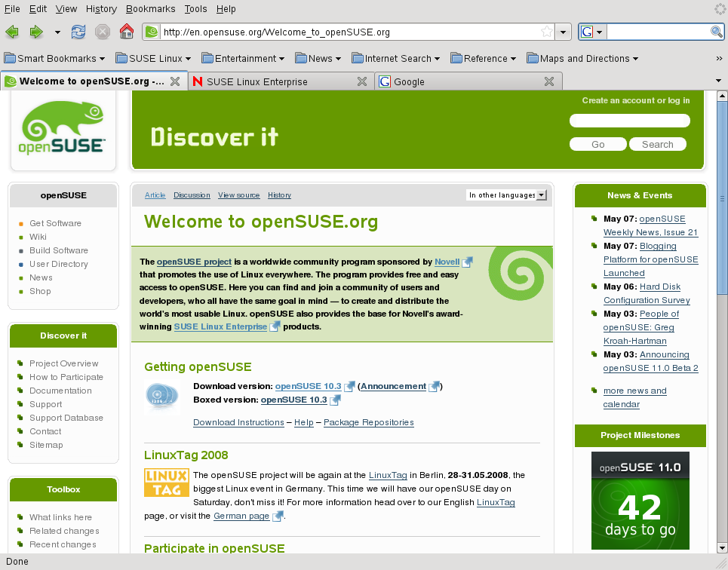
Task: Click the openSUSE site icon in address bar
Action: [152, 32]
